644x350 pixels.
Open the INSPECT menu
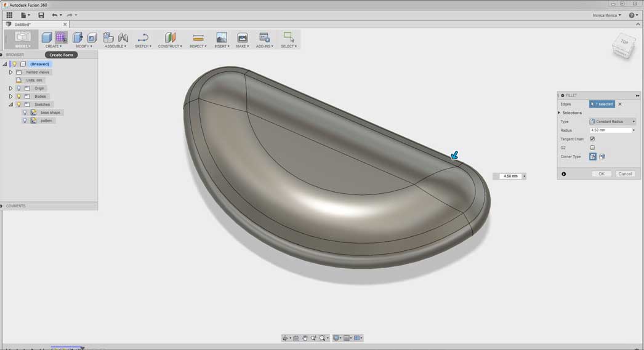198,46
